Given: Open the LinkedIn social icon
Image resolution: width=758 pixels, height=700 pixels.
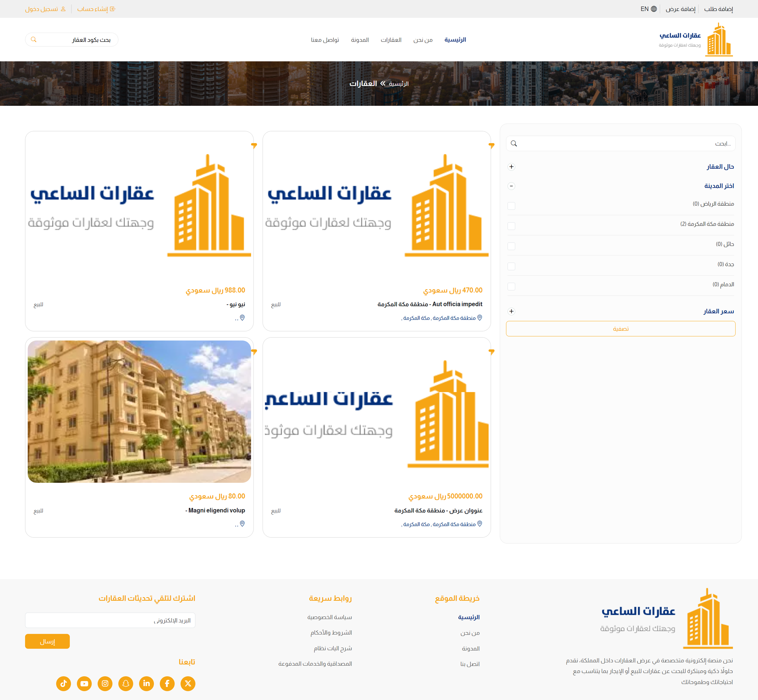Looking at the screenshot, I should click(x=147, y=683).
